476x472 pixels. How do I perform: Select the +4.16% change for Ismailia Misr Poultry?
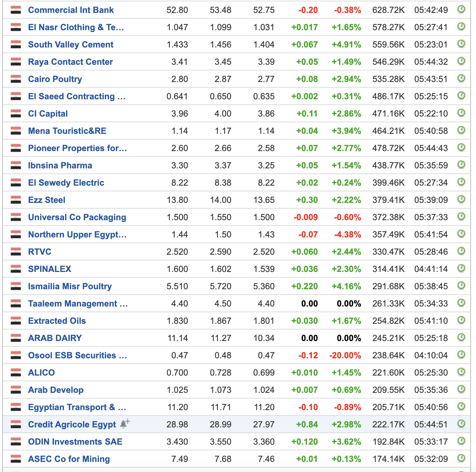[x=346, y=286]
